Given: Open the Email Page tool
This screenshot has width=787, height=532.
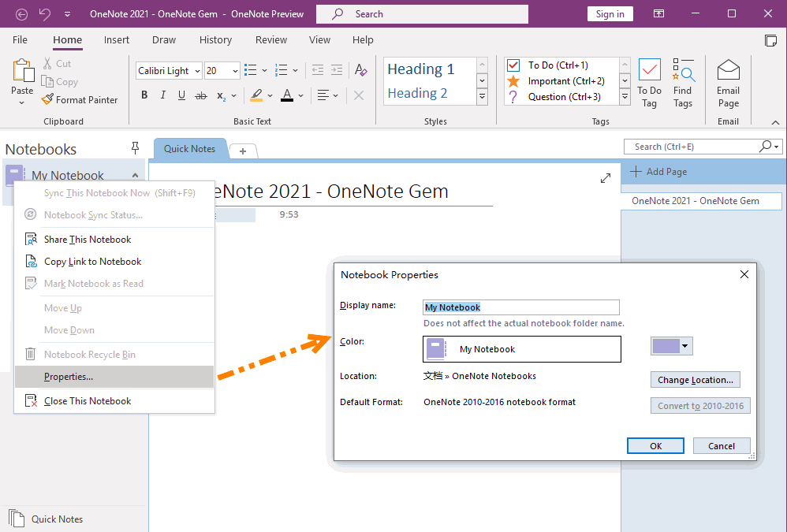Looking at the screenshot, I should point(728,81).
